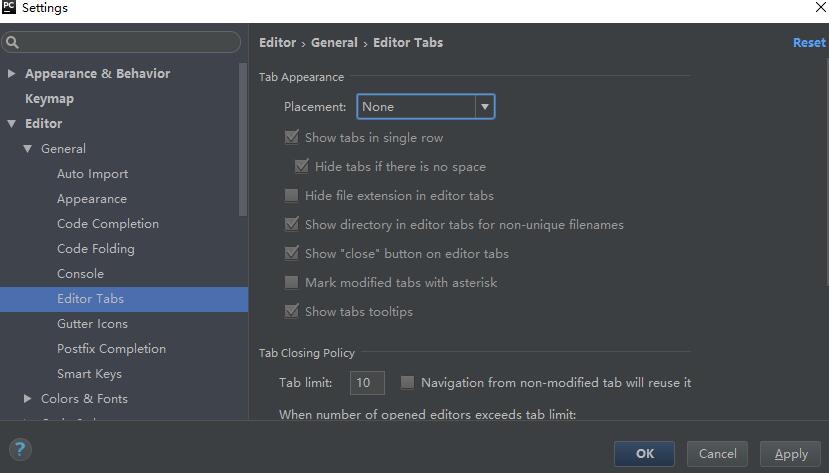Click the OK button
Screen dimensions: 829x473
coord(644,453)
